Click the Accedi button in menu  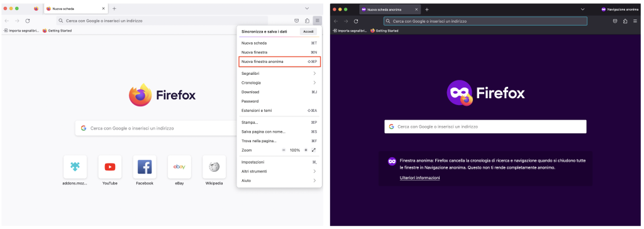pyautogui.click(x=308, y=31)
